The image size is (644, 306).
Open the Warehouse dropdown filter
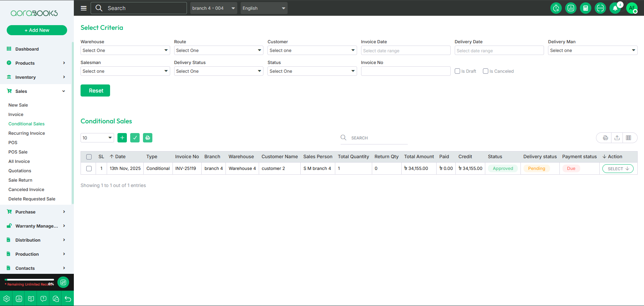tap(125, 50)
